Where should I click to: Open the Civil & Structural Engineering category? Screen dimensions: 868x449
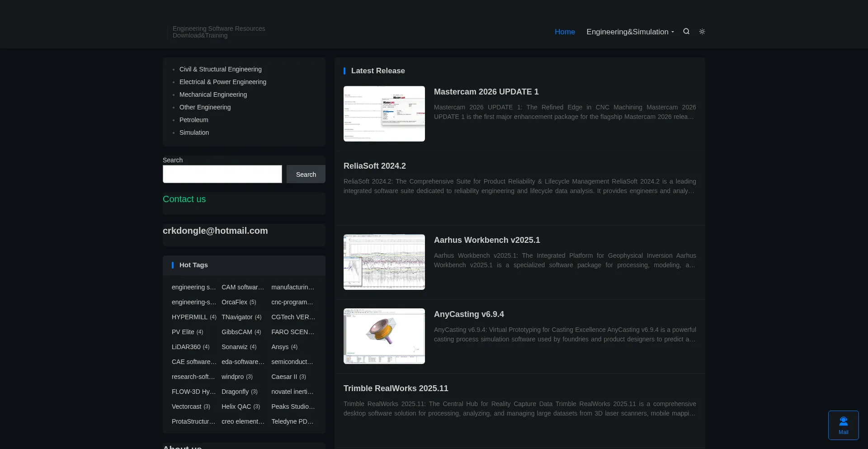tap(221, 69)
